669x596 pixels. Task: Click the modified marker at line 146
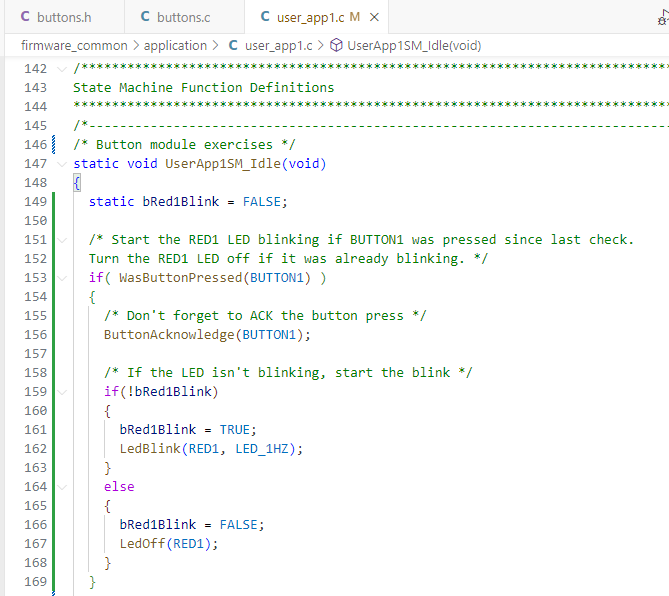click(x=53, y=145)
